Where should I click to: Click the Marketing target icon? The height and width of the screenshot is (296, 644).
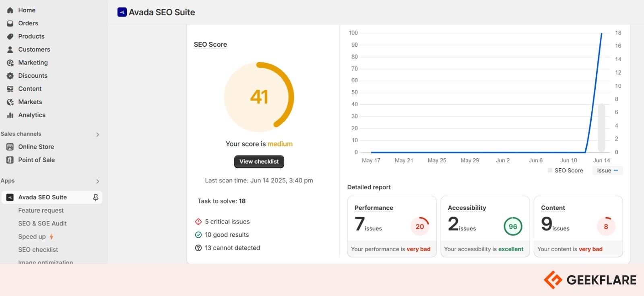pyautogui.click(x=10, y=63)
